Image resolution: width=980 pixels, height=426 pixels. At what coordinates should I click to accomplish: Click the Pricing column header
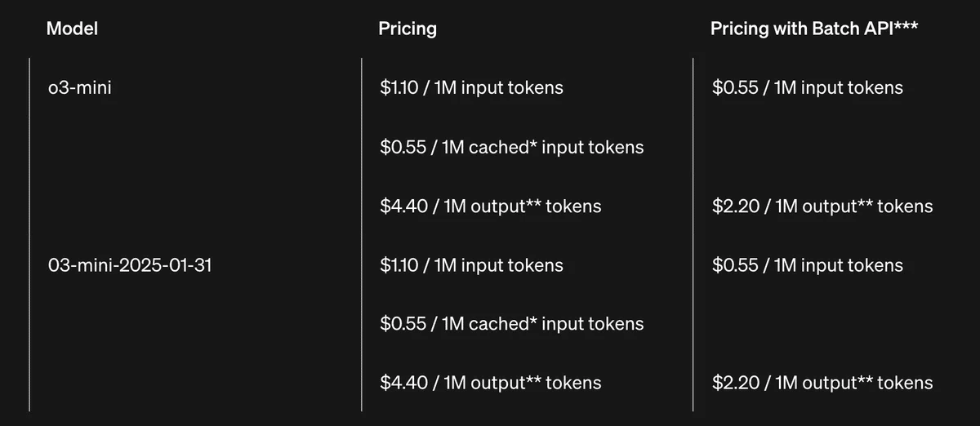(408, 29)
